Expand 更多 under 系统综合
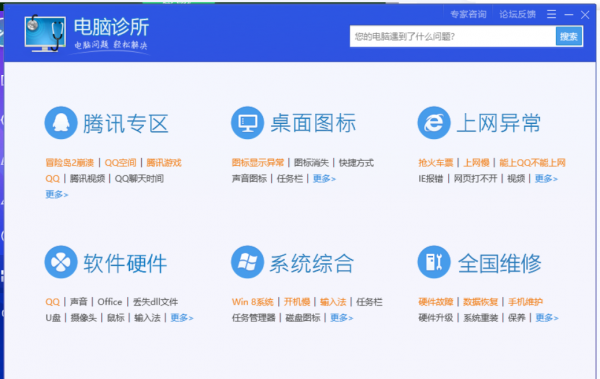Viewport: 600px width, 379px height. 342,318
